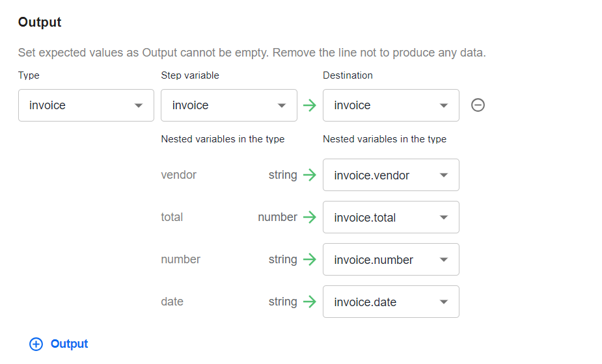Click the green arrow in the date row
The height and width of the screenshot is (364, 602).
[x=309, y=302]
